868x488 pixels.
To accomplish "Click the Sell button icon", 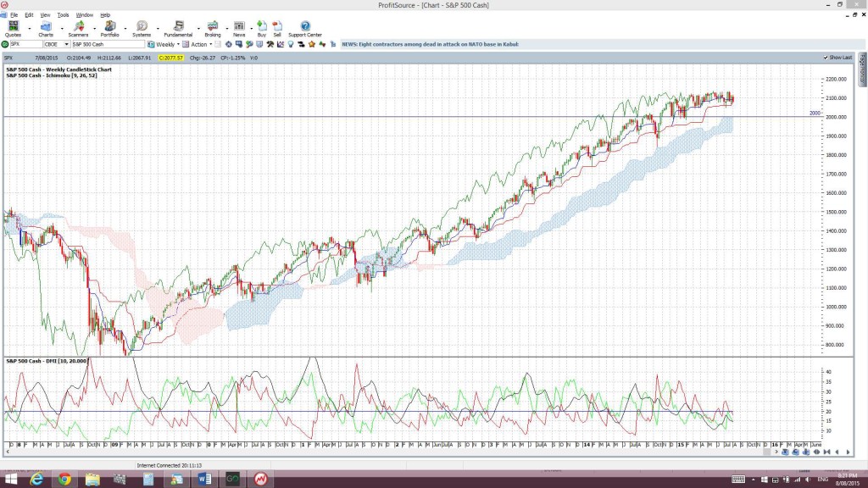I will pos(277,28).
